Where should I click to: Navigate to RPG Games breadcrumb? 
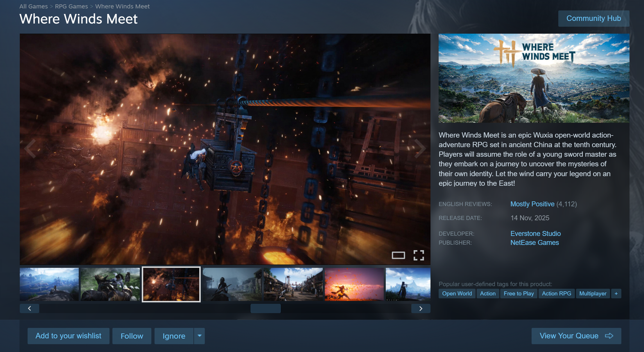pos(71,6)
